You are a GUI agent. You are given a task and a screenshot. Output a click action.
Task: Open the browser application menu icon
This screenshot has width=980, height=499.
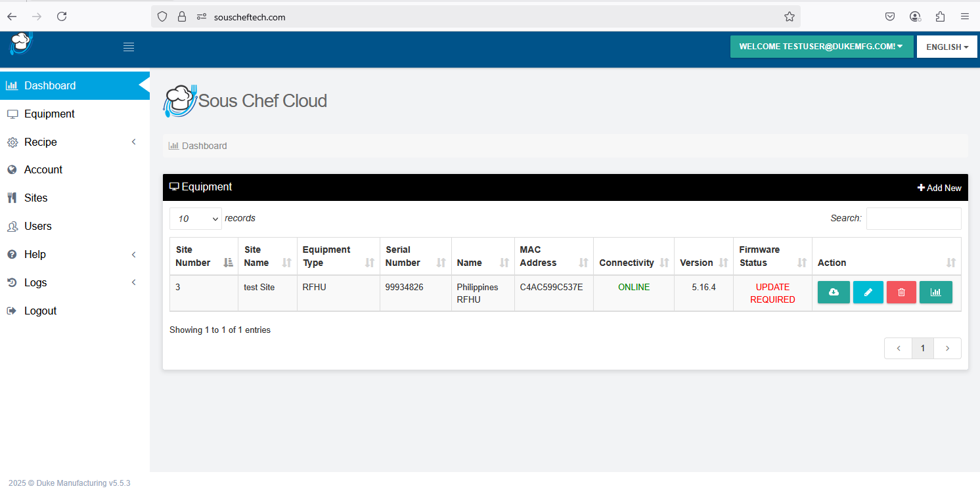(965, 16)
